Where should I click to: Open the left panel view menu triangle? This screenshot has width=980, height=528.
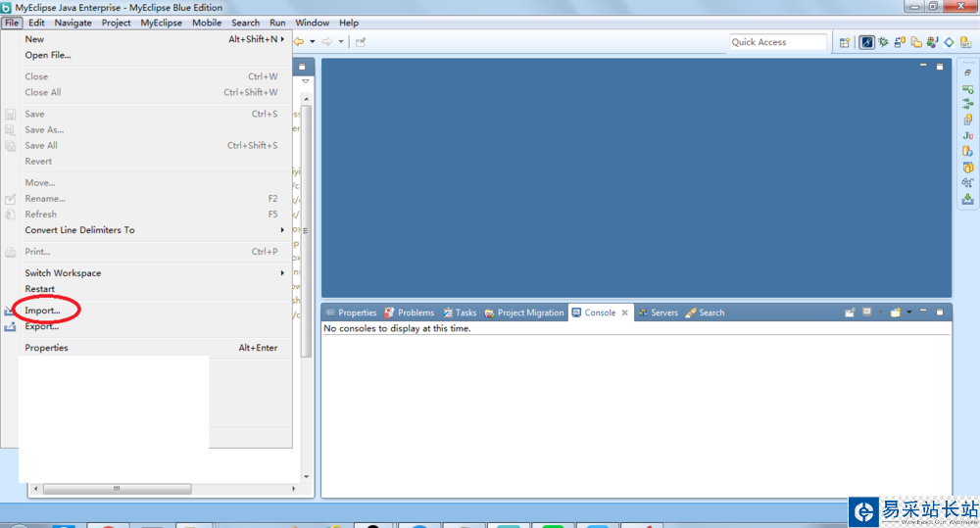[x=306, y=81]
